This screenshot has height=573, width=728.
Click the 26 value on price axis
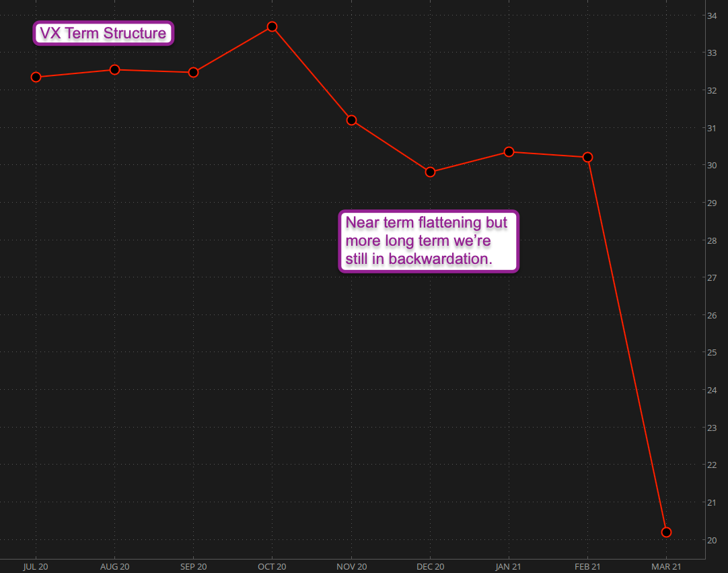[x=712, y=316]
